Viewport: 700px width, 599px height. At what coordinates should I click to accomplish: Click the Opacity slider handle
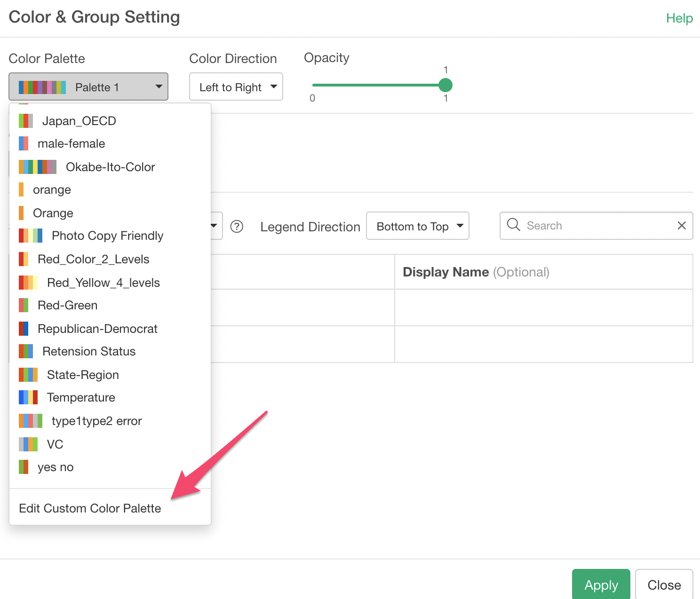tap(445, 85)
